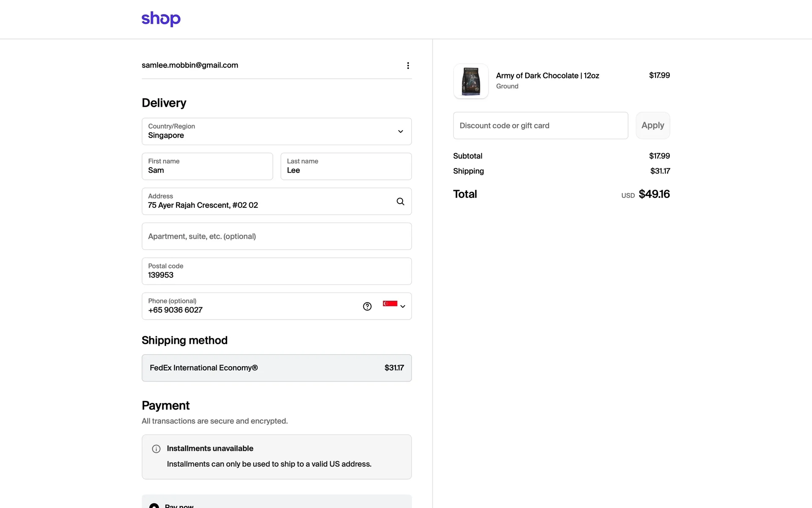Click the samlee.mobbin@gmail.com email text
Image resolution: width=812 pixels, height=508 pixels.
pyautogui.click(x=190, y=65)
